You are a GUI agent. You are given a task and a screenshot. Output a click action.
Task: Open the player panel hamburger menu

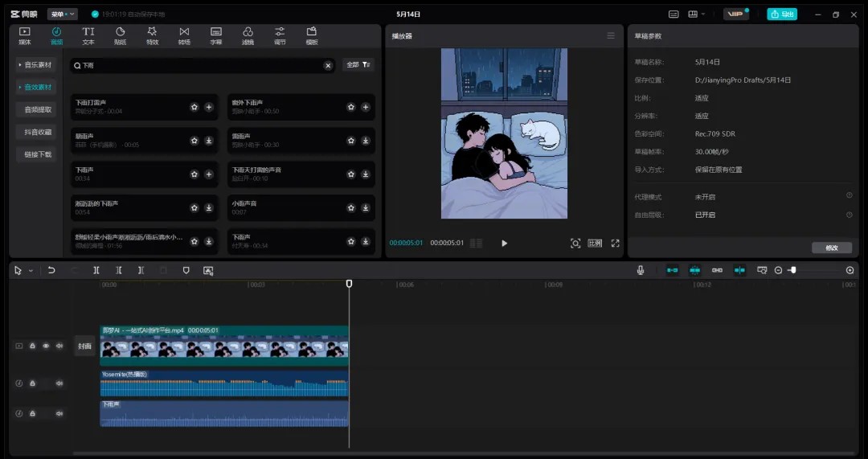(x=611, y=35)
